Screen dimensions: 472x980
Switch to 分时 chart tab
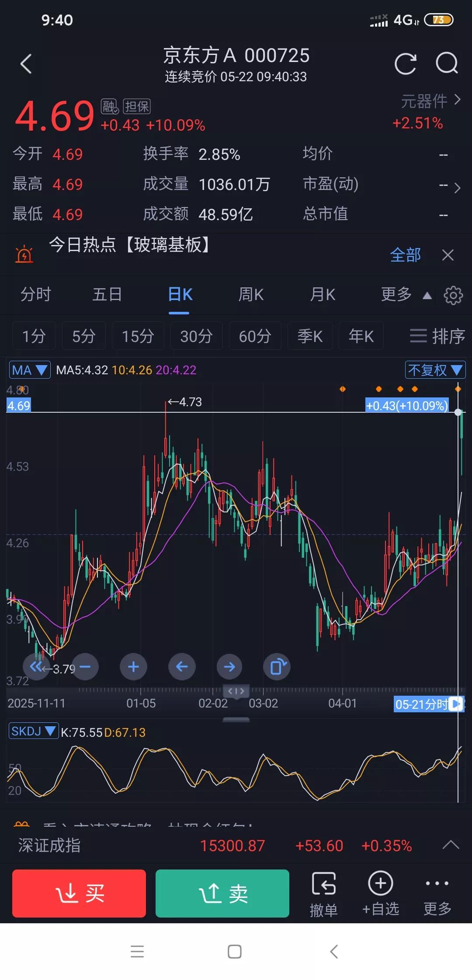[x=36, y=294]
